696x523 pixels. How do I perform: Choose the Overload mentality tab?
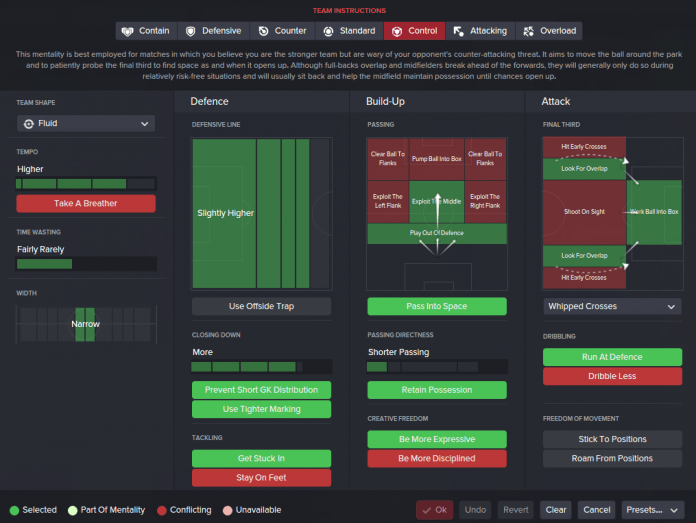coord(549,31)
